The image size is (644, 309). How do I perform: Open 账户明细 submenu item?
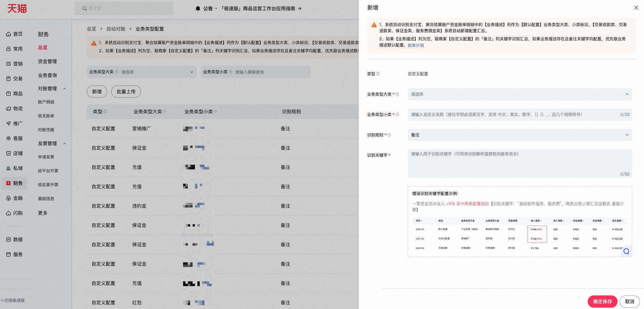pyautogui.click(x=46, y=102)
